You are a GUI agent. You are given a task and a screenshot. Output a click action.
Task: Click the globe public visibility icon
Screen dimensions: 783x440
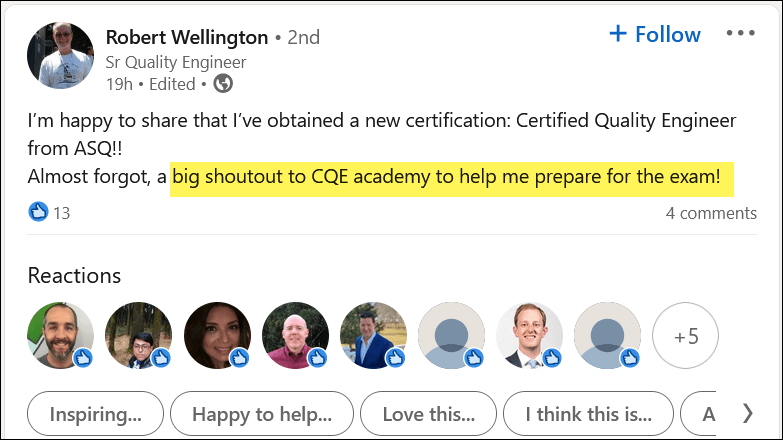point(223,84)
